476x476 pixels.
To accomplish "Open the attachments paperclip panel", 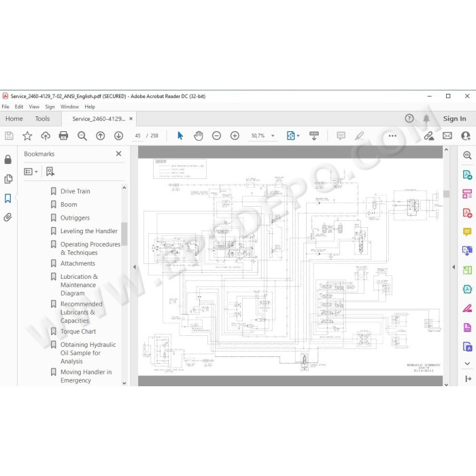I will pyautogui.click(x=8, y=217).
